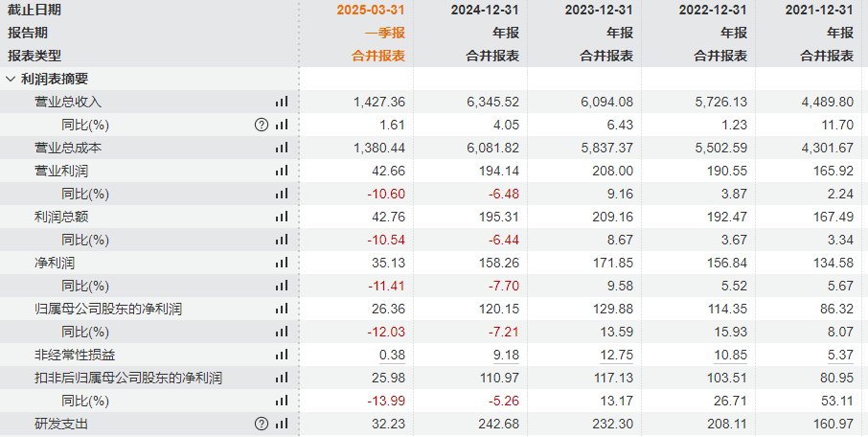This screenshot has width=868, height=437.
Task: Select the 研发支出 row label
Action: (60, 424)
